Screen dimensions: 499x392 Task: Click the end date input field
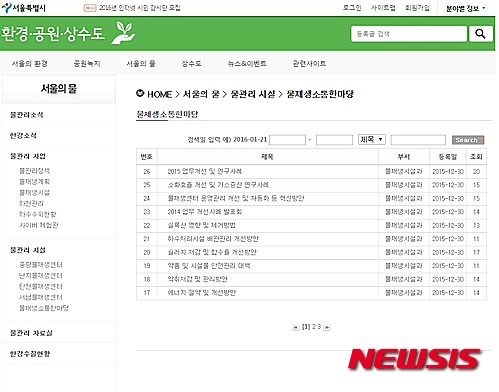334,140
